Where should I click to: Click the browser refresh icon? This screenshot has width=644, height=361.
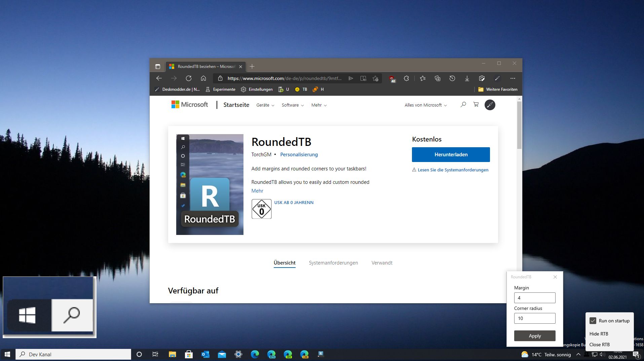(188, 78)
